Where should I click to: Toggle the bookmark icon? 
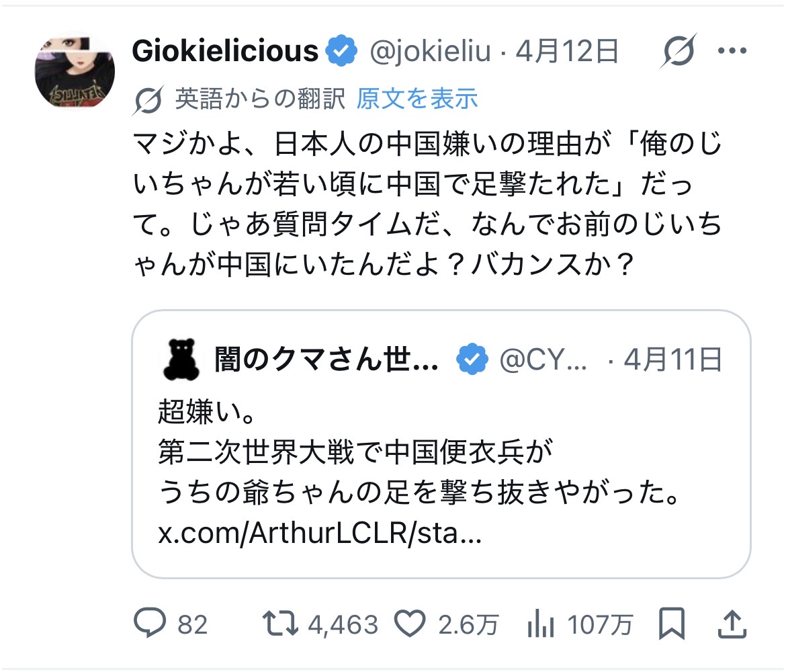(672, 624)
